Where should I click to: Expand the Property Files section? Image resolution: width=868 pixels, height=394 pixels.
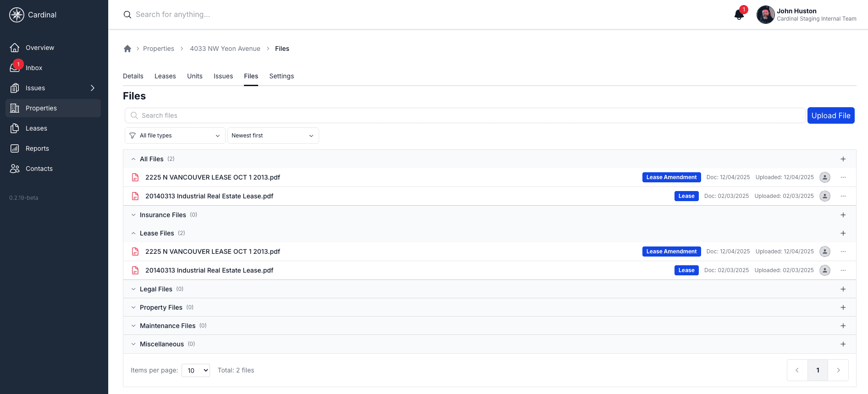tap(133, 307)
